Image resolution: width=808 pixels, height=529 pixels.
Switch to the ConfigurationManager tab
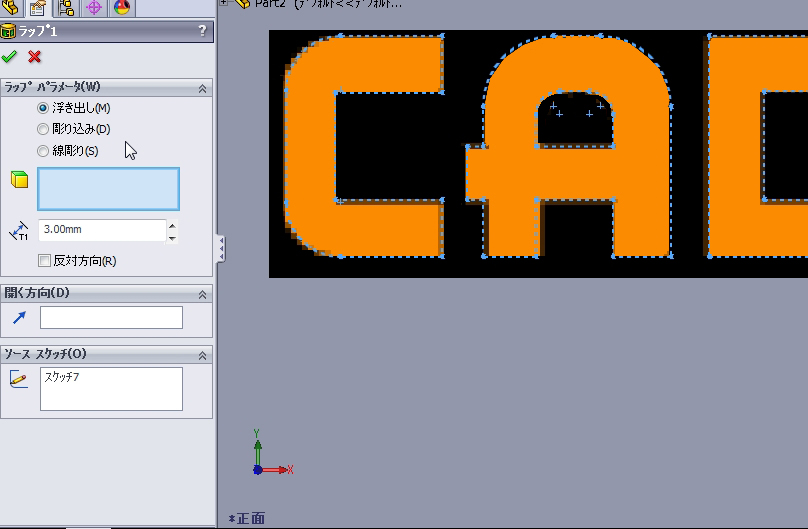(66, 8)
